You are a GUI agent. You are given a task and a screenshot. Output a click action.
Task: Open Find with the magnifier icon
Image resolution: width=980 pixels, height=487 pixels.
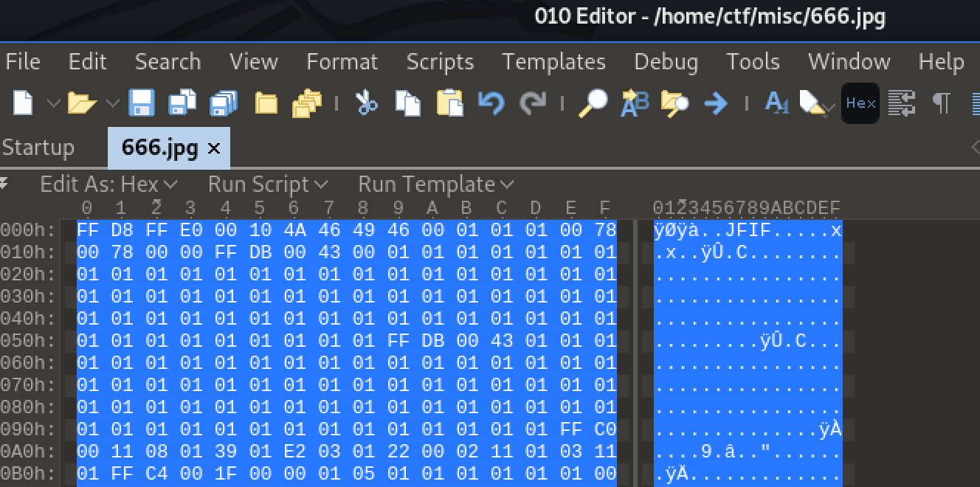coord(592,103)
